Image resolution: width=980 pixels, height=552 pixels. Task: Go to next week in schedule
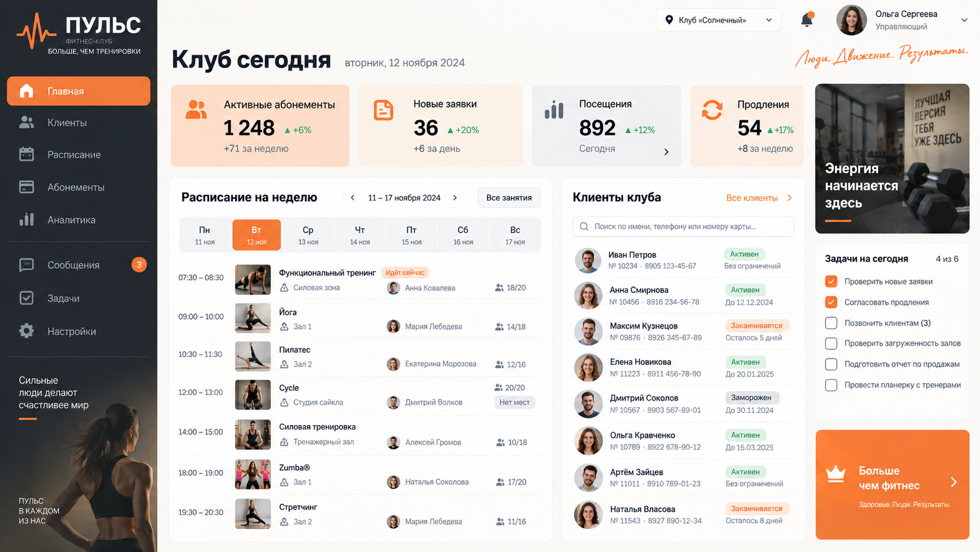[x=455, y=198]
